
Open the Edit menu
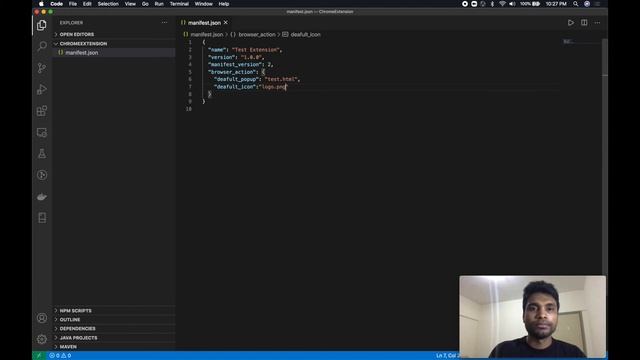point(87,4)
